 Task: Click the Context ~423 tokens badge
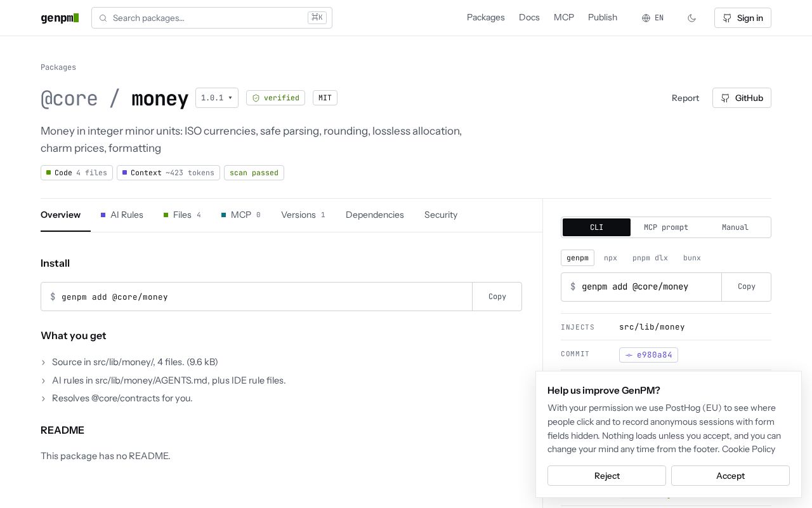(x=168, y=173)
